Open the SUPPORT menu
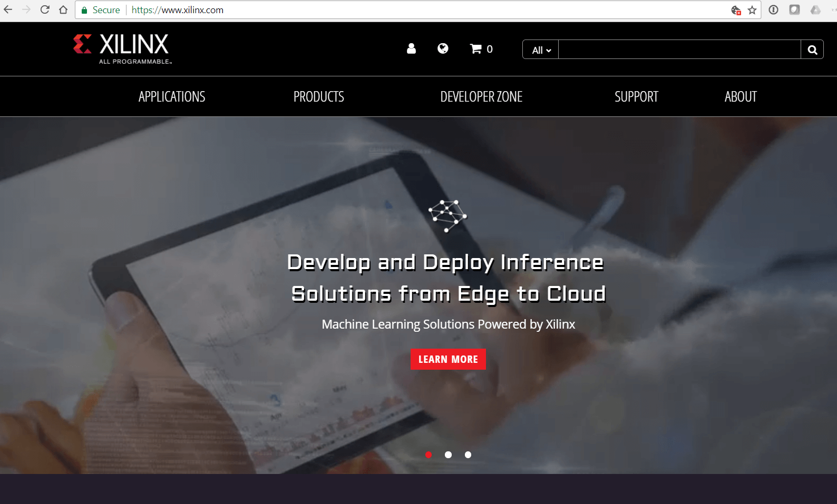The height and width of the screenshot is (504, 837). pos(636,97)
